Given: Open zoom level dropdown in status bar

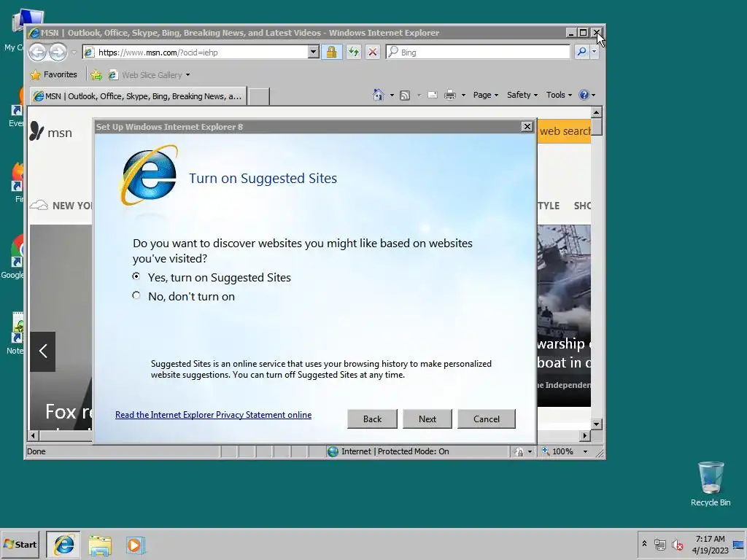Looking at the screenshot, I should pos(586,451).
